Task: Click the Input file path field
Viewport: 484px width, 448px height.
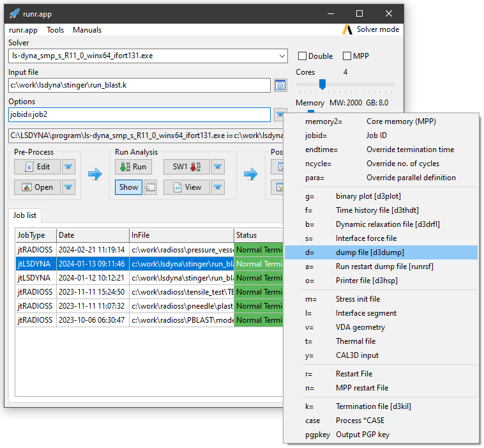Action: [140, 85]
